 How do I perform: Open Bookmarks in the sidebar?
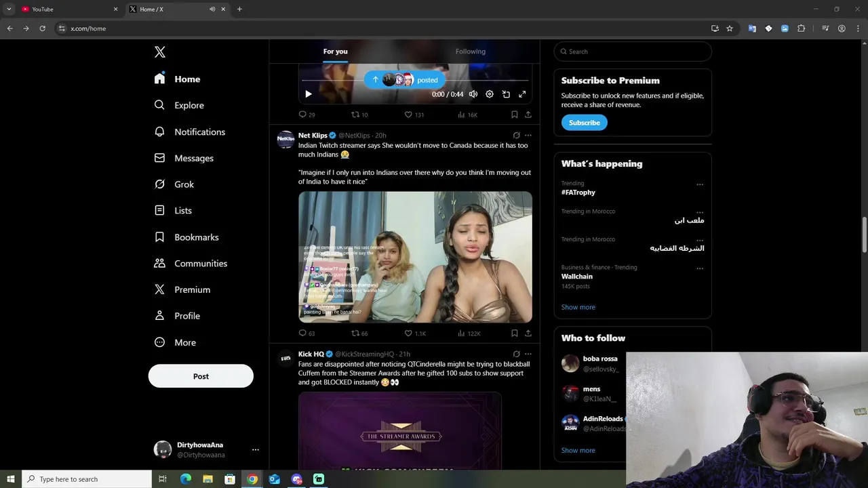tap(186, 237)
